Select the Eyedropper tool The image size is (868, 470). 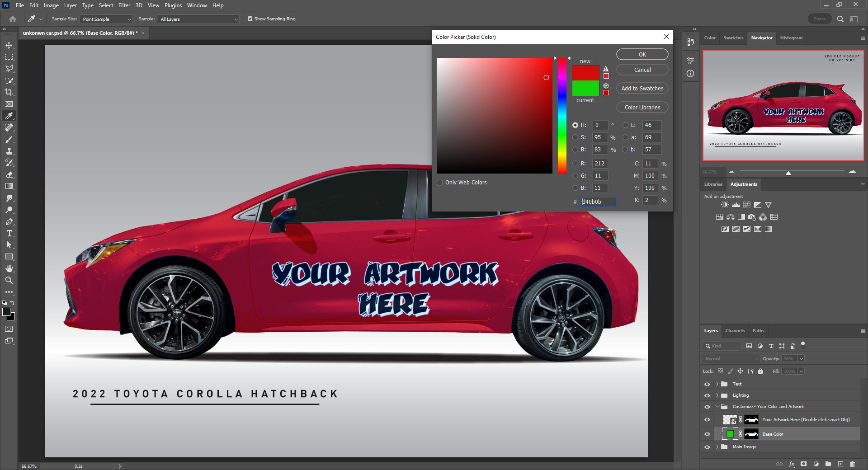coord(9,116)
